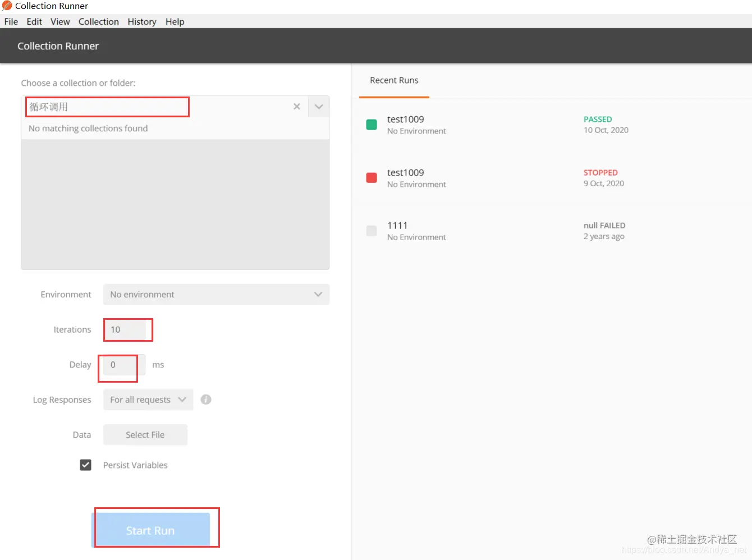
Task: Click the green PASSED status square
Action: click(372, 125)
